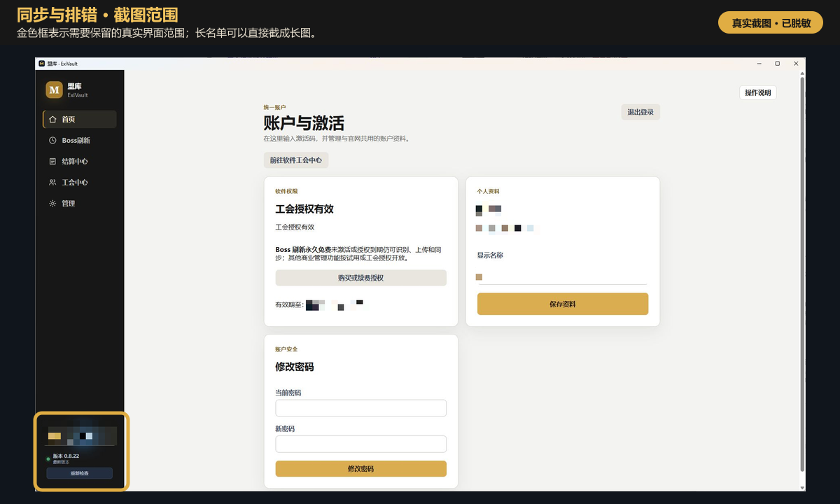This screenshot has height=504, width=840.
Task: Focus the 当前密码 input field
Action: [360, 408]
